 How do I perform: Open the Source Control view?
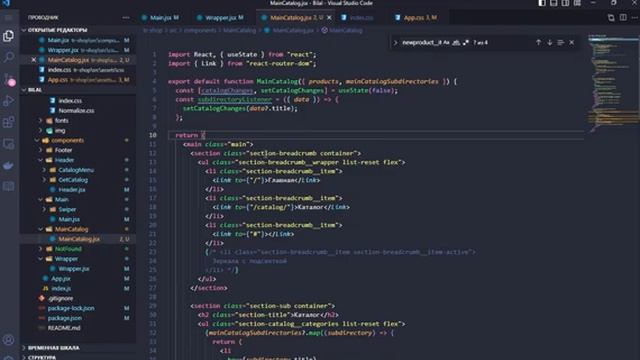click(x=9, y=79)
